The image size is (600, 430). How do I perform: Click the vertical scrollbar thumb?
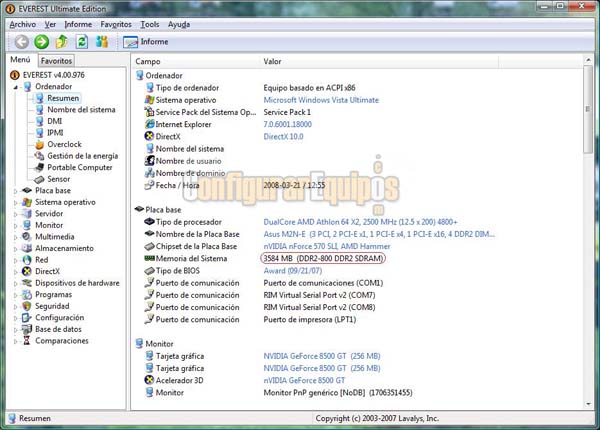coord(588,109)
